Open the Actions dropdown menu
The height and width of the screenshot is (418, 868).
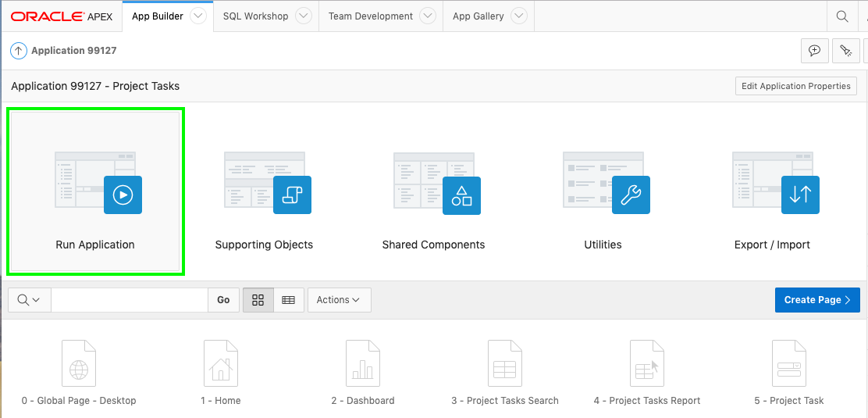click(x=339, y=300)
